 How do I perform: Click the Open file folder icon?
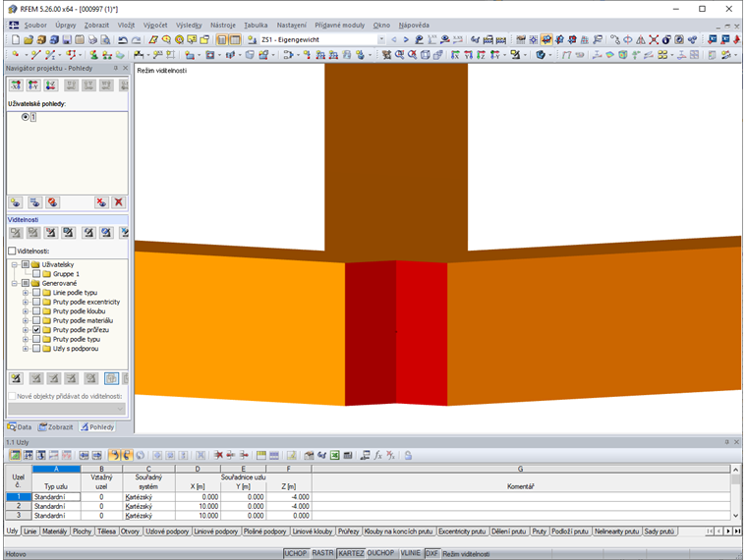[x=29, y=40]
